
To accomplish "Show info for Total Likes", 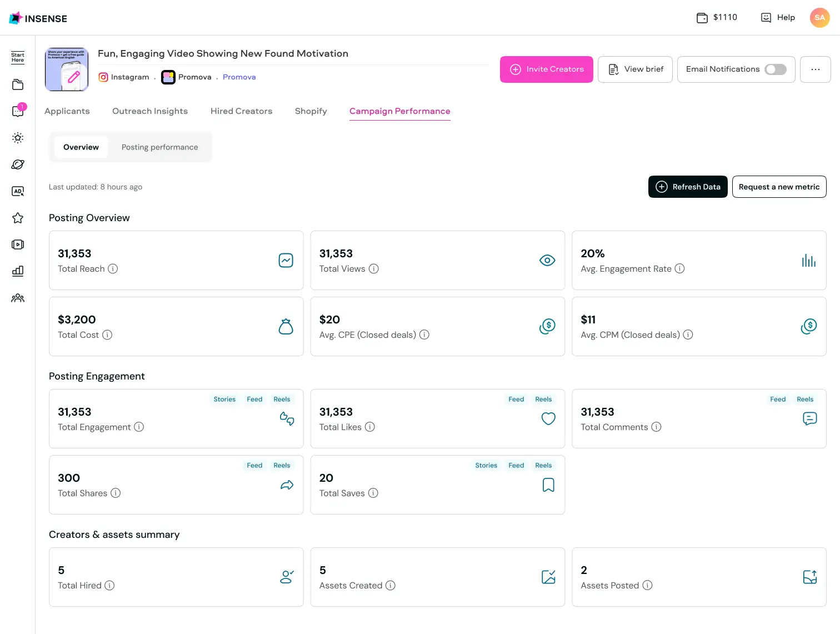I will point(370,427).
